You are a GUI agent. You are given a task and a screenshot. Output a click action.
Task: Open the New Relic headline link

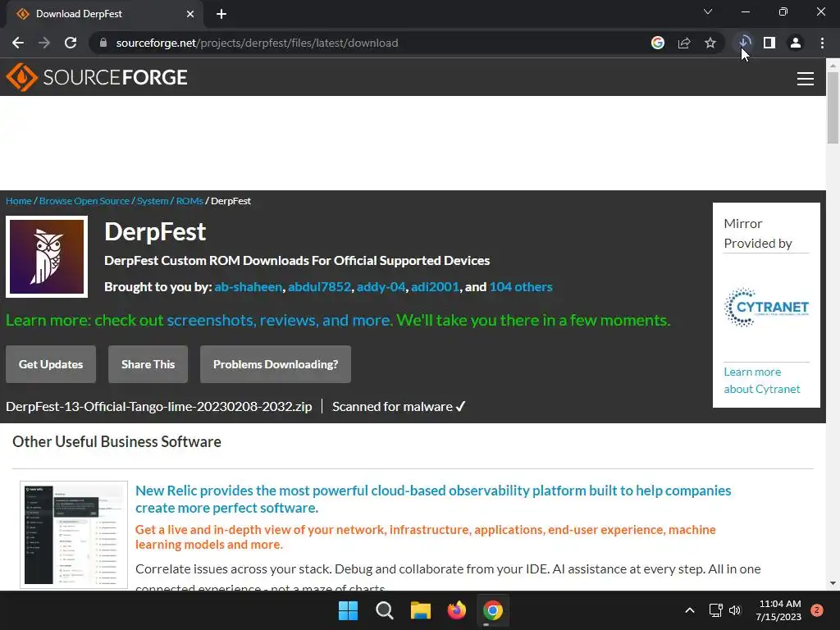point(433,500)
